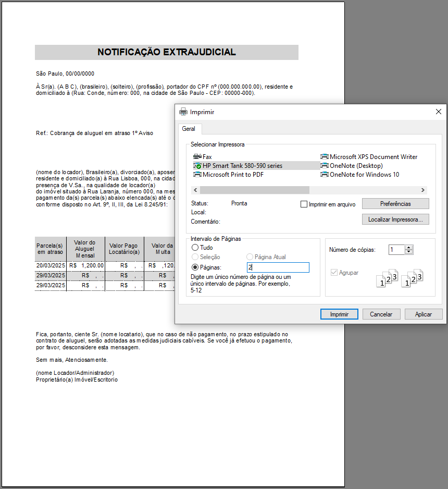Click Valor do Aluguel Mensal column header
The image size is (448, 489).
85,249
